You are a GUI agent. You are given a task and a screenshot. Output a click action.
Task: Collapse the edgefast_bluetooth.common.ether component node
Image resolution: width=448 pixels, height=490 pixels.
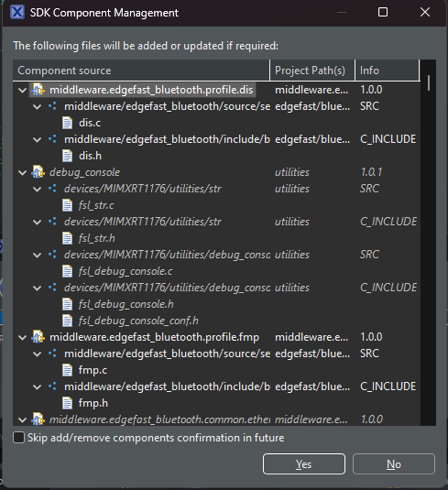click(x=22, y=419)
